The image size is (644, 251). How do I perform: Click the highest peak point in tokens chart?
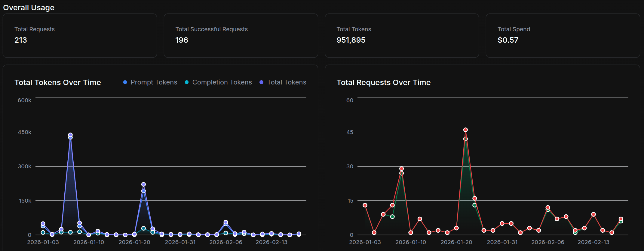tap(70, 135)
